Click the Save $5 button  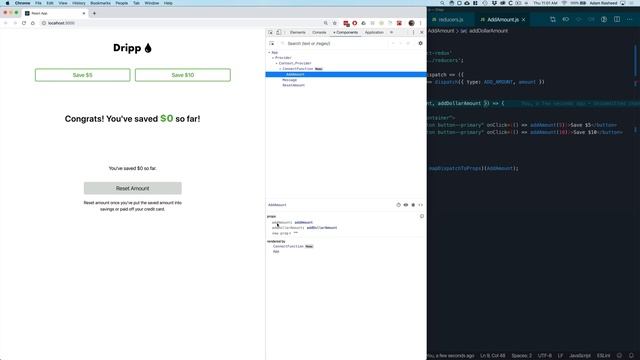coord(82,75)
